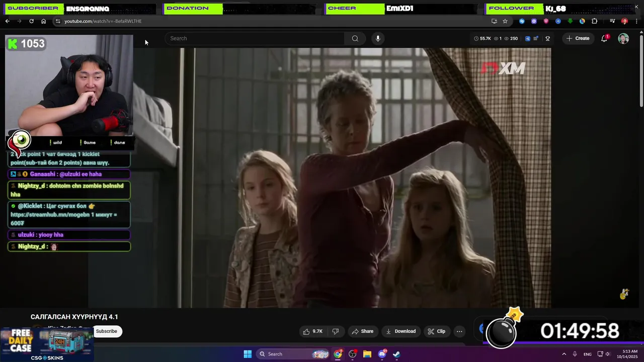This screenshot has height=362, width=644.
Task: Open Discord from the taskbar
Action: click(x=382, y=354)
